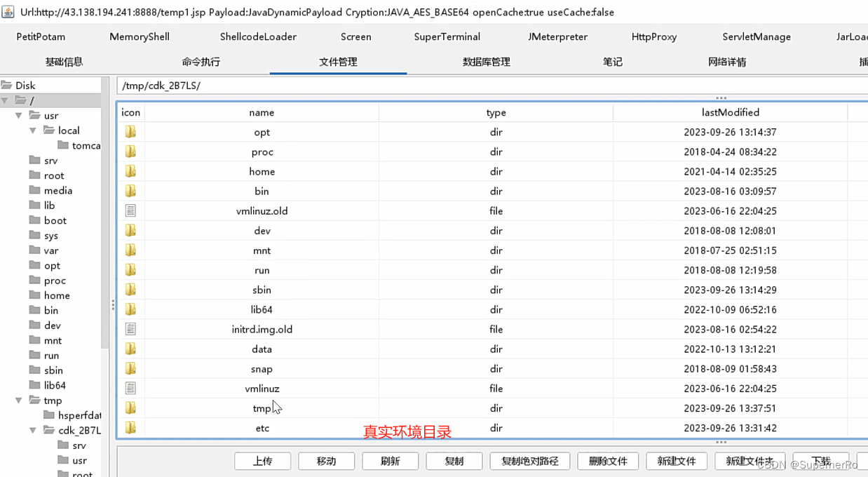Click the folder icon in the etc row
The height and width of the screenshot is (477, 868).
coord(130,428)
